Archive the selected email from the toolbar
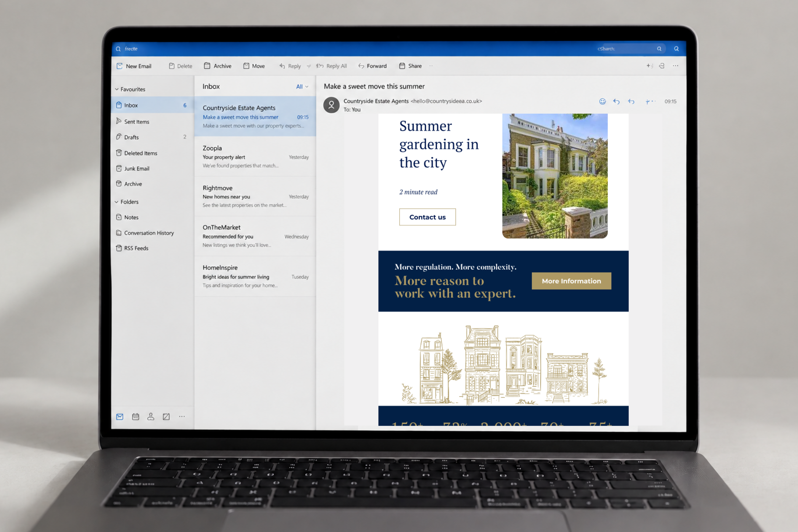The image size is (798, 532). pos(217,66)
